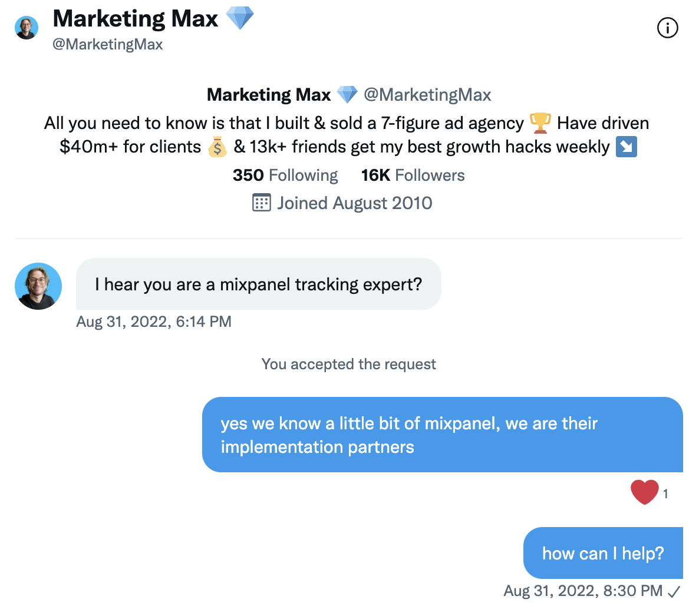Click the blue diamond emoji beside header name
This screenshot has width=699, height=616.
pyautogui.click(x=239, y=18)
